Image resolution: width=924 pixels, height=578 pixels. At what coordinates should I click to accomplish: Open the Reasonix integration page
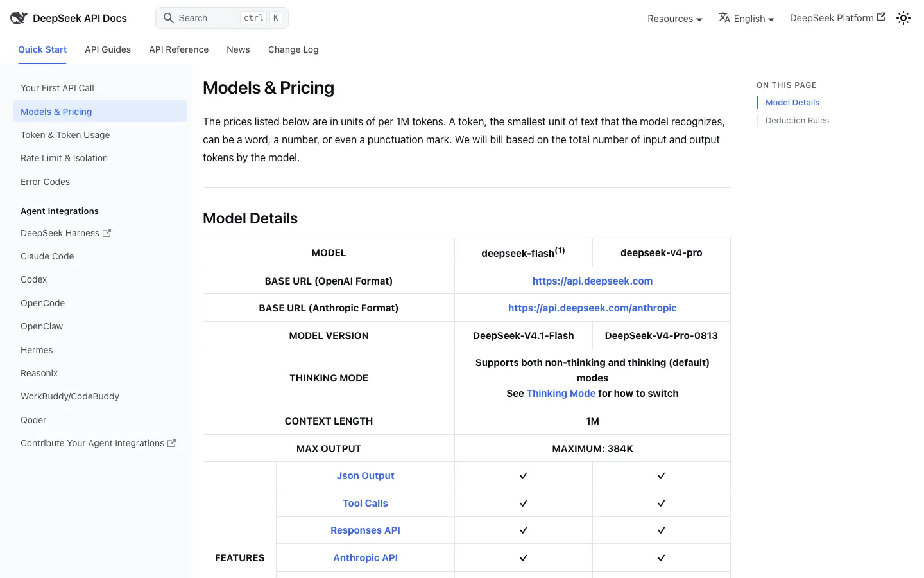[100, 373]
